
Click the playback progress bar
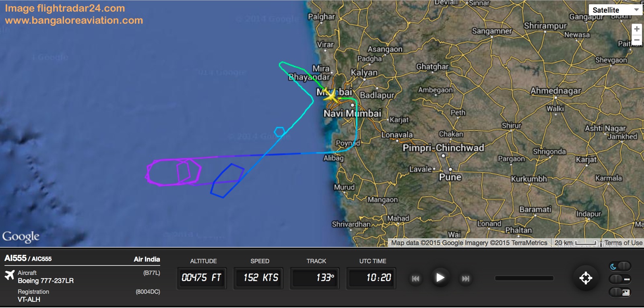(524, 278)
